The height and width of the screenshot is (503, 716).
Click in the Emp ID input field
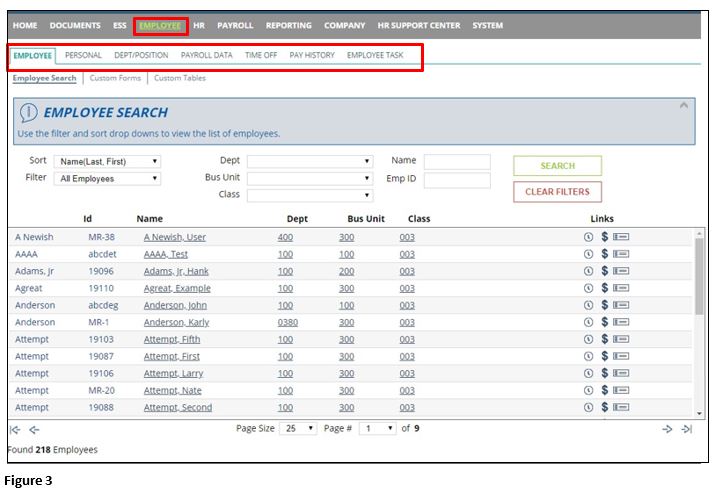[457, 180]
